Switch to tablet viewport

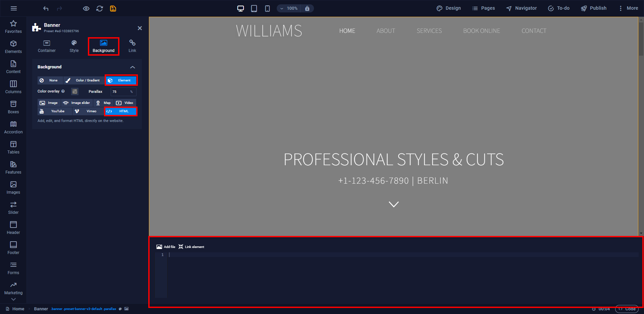tap(254, 8)
